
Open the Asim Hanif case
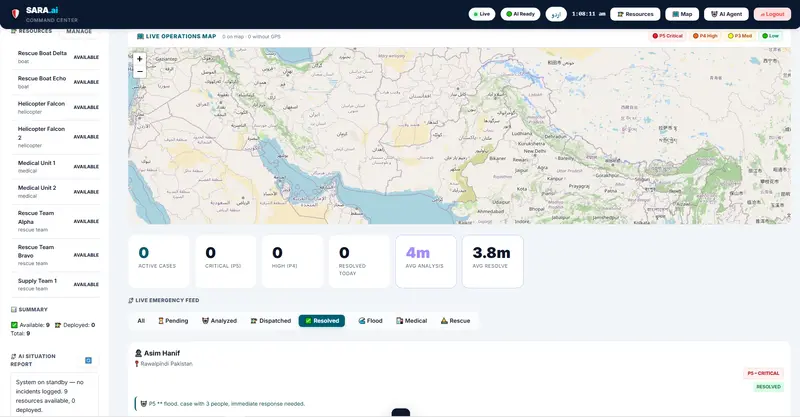click(459, 379)
